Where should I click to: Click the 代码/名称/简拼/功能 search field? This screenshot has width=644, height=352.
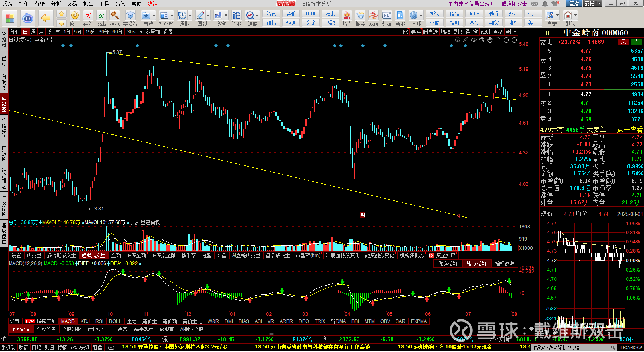click(575, 347)
